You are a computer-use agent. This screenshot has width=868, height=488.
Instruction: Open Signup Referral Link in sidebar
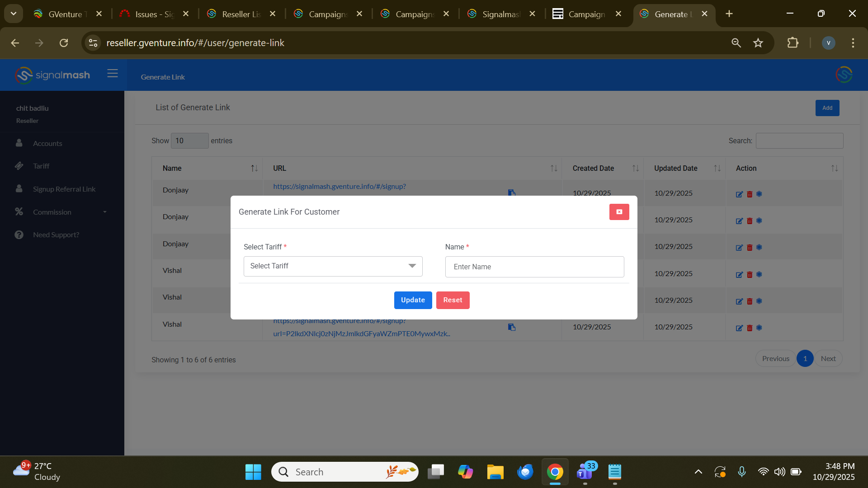[64, 189]
